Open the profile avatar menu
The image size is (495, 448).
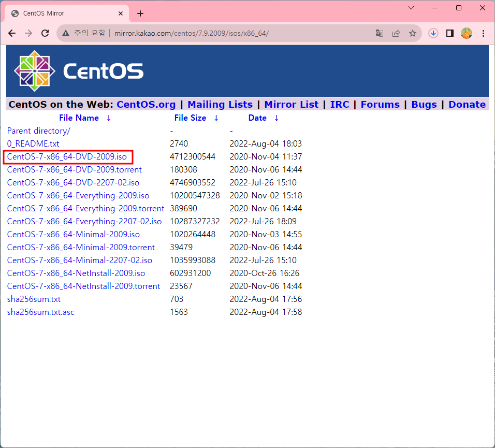pos(467,33)
